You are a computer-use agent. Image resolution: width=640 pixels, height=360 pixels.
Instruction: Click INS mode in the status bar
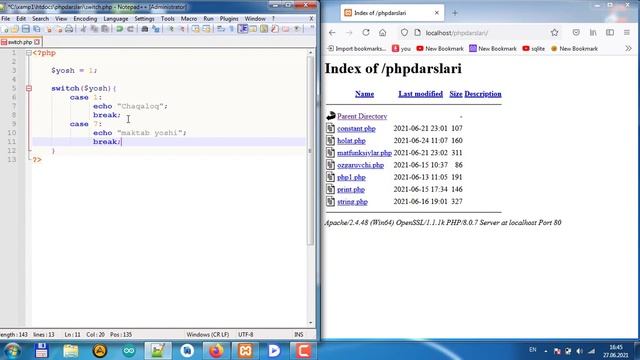299,334
